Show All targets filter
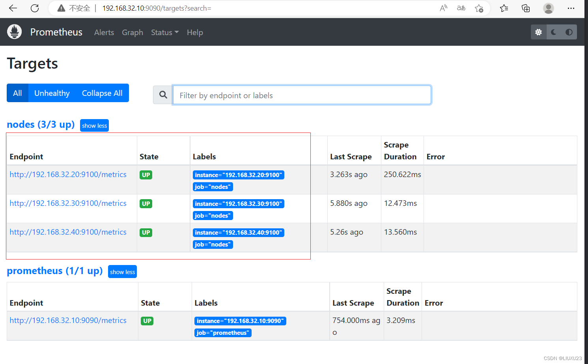 [17, 93]
